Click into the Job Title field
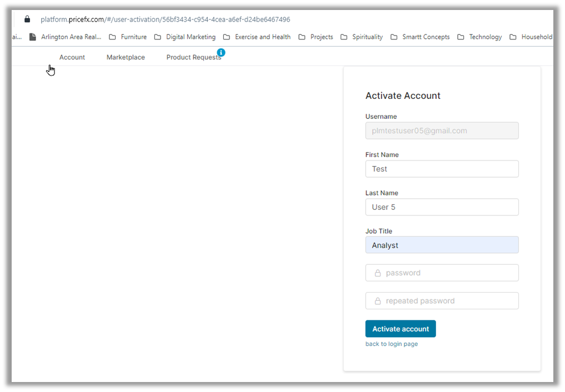Image resolution: width=565 pixels, height=392 pixels. 442,245
